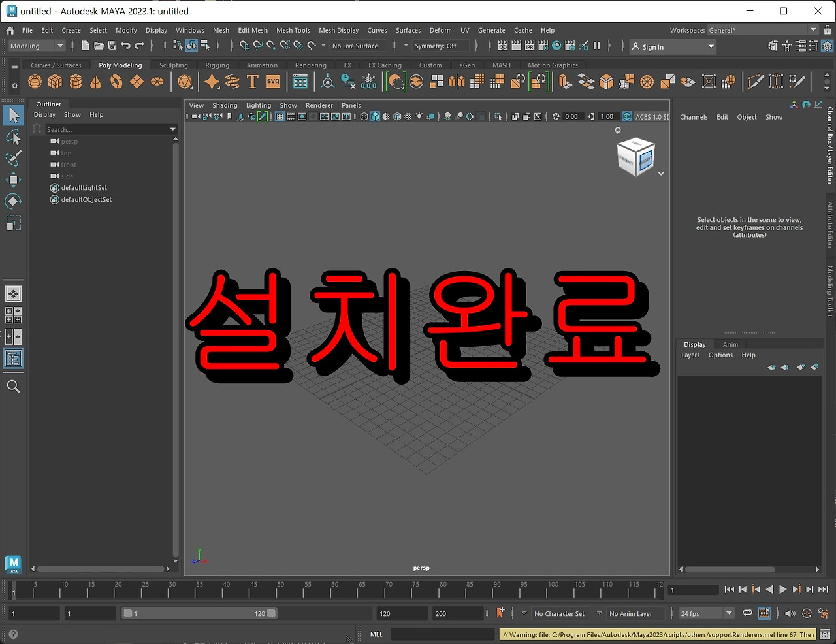Select the Lasso selection tool
The height and width of the screenshot is (644, 836).
(x=14, y=137)
